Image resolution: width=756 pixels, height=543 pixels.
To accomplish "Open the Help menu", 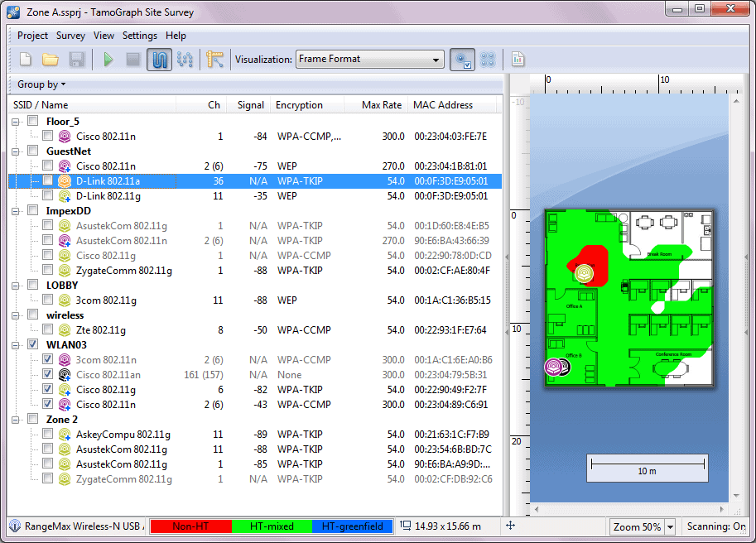I will [x=176, y=36].
